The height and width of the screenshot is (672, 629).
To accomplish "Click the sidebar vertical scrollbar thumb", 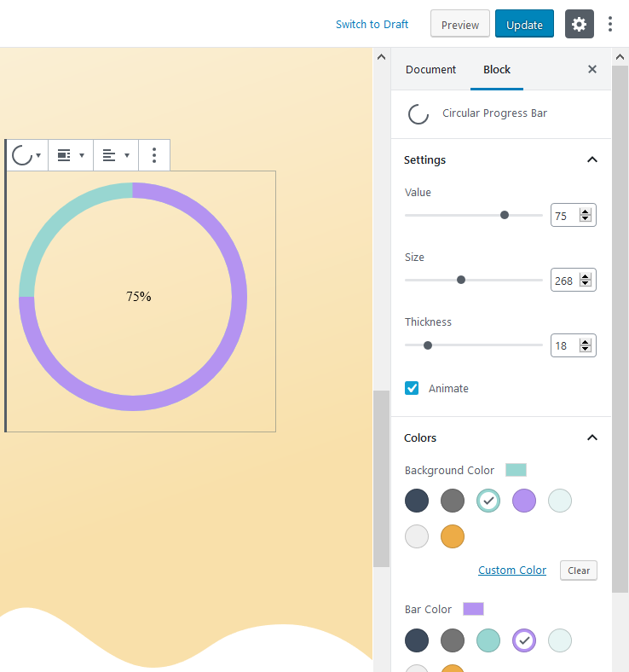I will point(620,328).
